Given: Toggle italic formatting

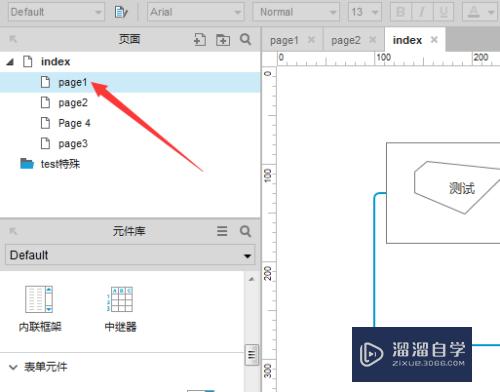Looking at the screenshot, I should coord(422,12).
